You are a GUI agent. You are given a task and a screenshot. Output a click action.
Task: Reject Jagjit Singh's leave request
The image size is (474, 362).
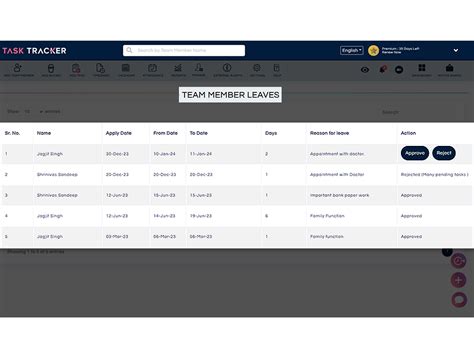444,153
